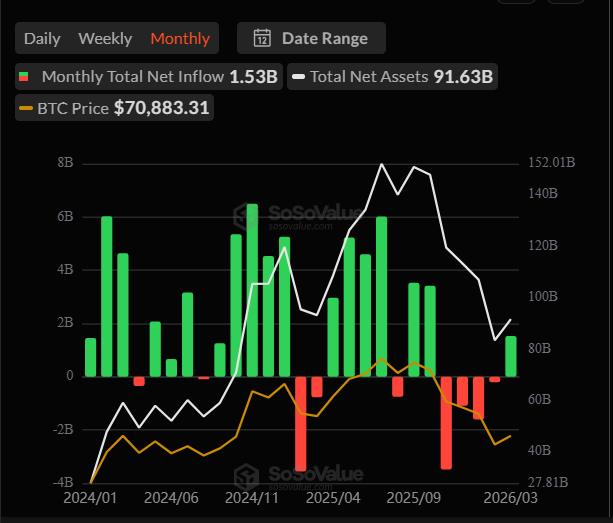The width and height of the screenshot is (613, 523).
Task: Toggle Total Net Assets legend series
Action: click(x=392, y=77)
